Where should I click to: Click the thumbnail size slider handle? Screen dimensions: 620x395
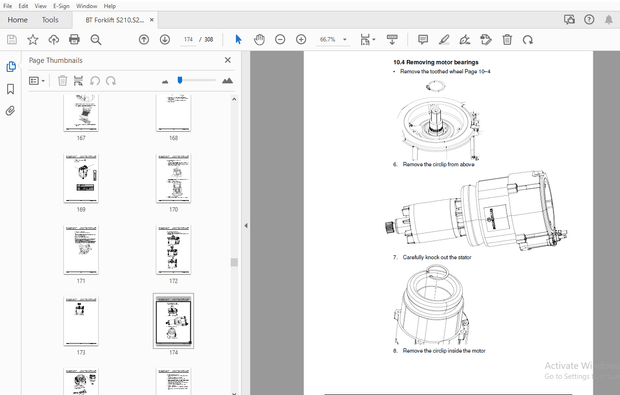tap(180, 80)
